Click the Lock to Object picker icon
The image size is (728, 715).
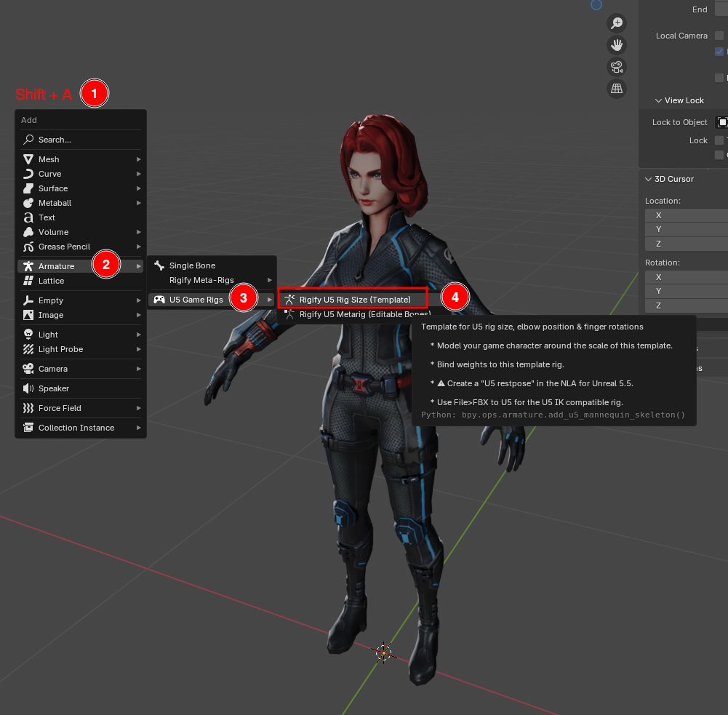(721, 121)
